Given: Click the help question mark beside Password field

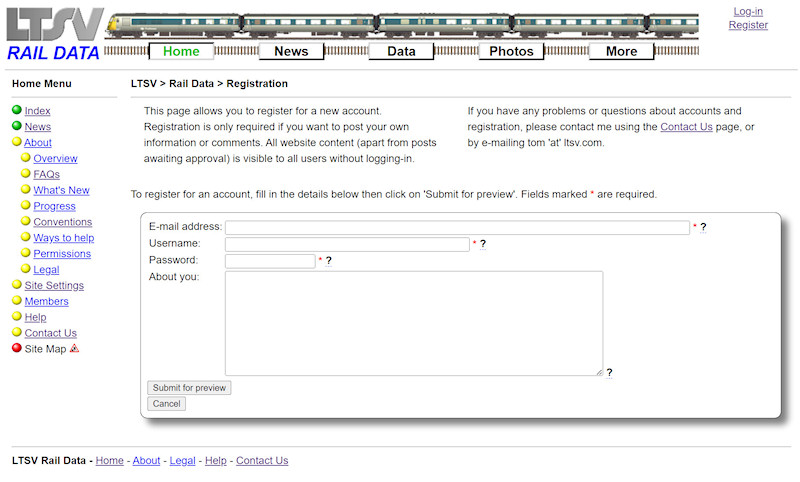Looking at the screenshot, I should click(329, 261).
